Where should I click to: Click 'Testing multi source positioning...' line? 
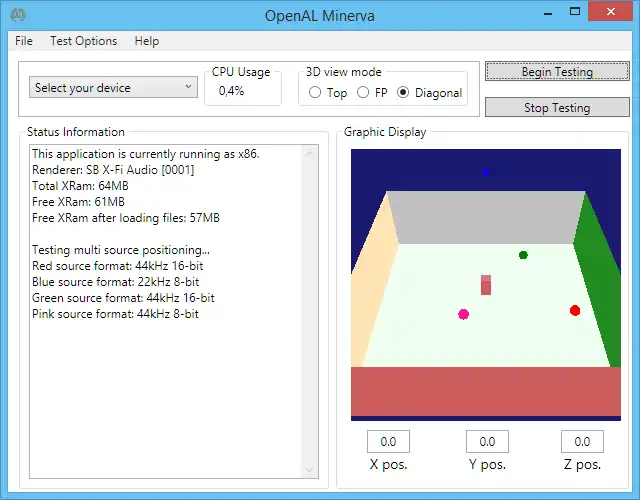[x=121, y=249]
